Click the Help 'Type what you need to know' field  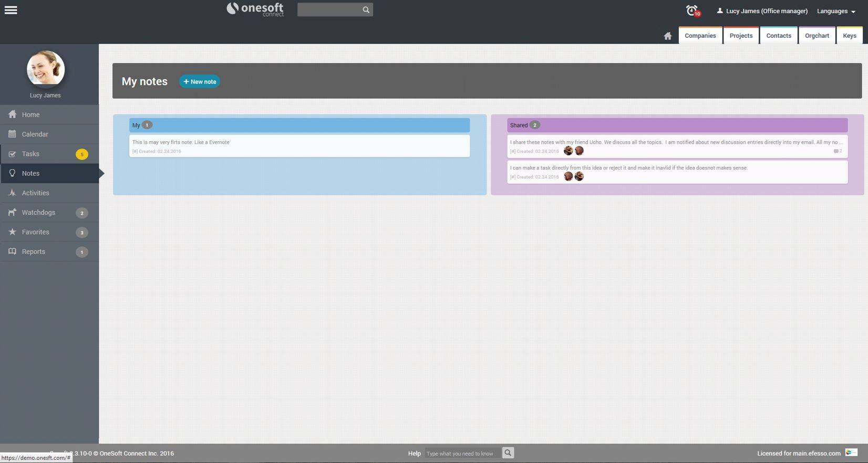463,453
